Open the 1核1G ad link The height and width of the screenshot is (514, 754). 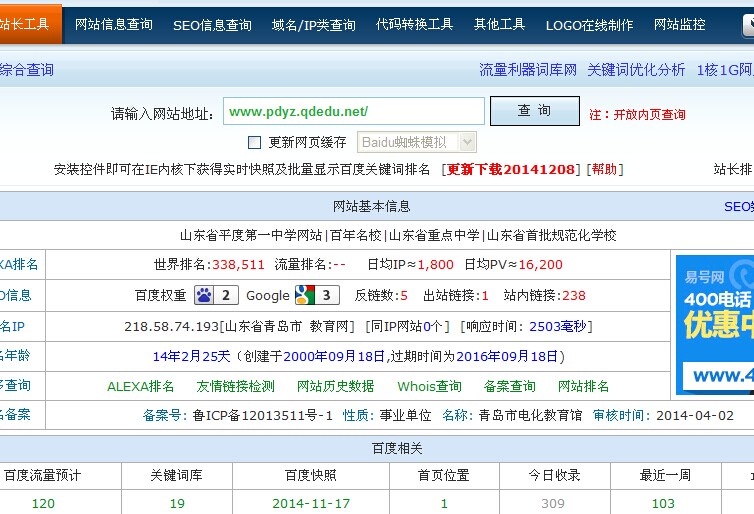click(x=725, y=70)
